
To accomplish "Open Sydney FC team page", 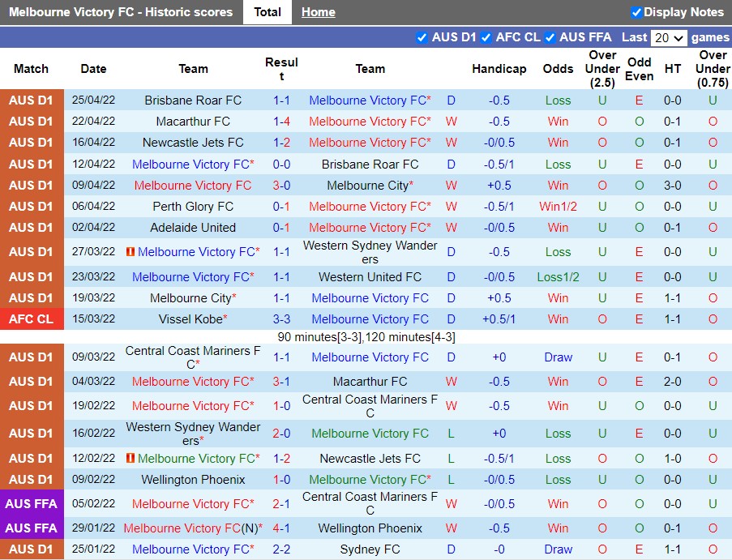I will [x=370, y=549].
